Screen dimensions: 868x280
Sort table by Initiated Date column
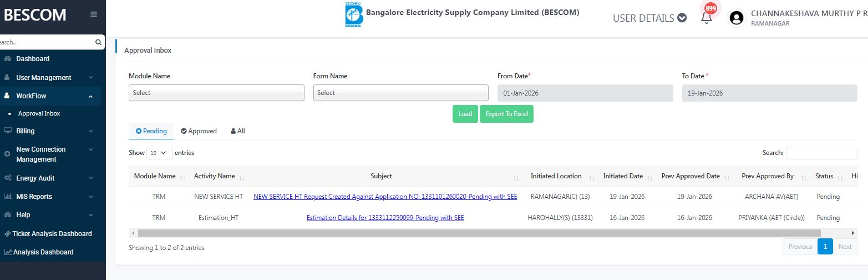[649, 177]
